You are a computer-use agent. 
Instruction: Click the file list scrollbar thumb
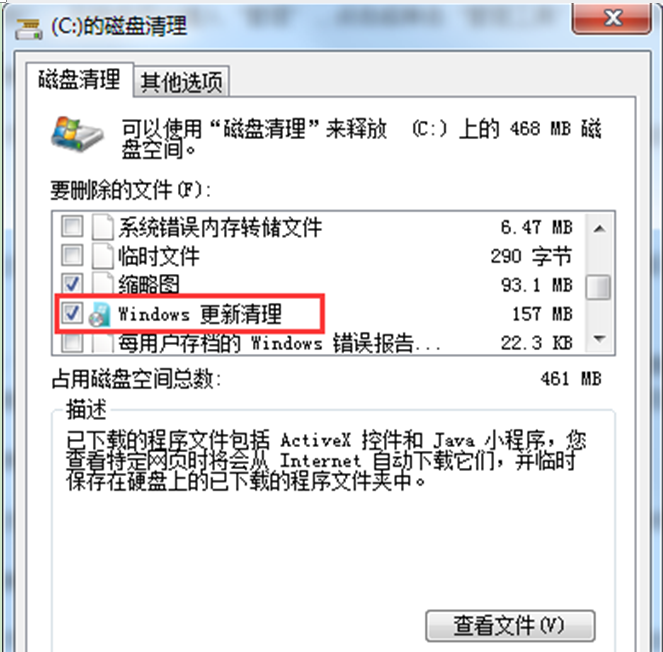598,288
